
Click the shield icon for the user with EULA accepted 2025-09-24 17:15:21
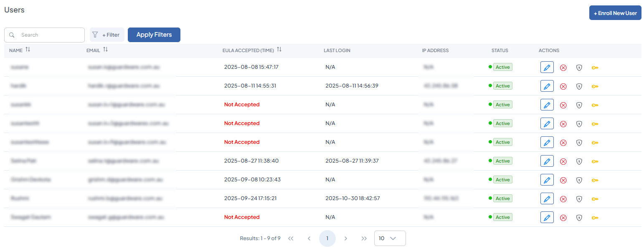[579, 199]
